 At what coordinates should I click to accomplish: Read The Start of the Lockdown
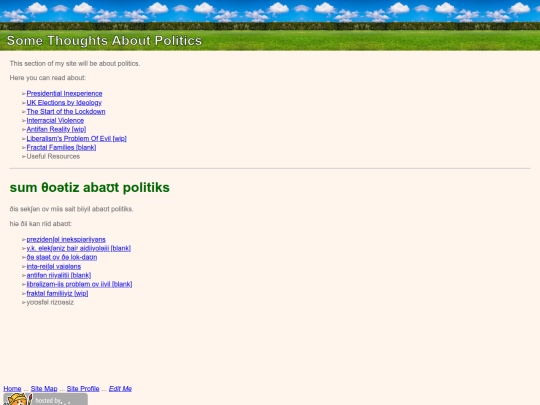66,112
